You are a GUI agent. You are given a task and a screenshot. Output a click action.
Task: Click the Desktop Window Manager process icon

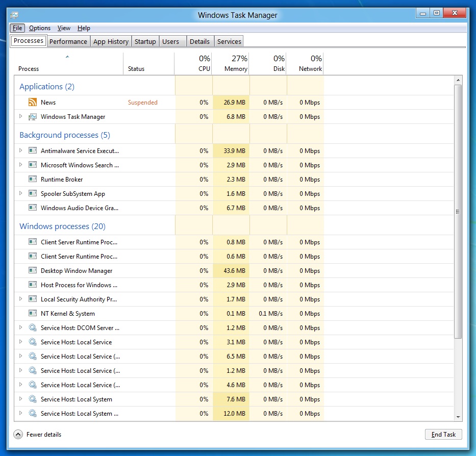[x=33, y=270]
